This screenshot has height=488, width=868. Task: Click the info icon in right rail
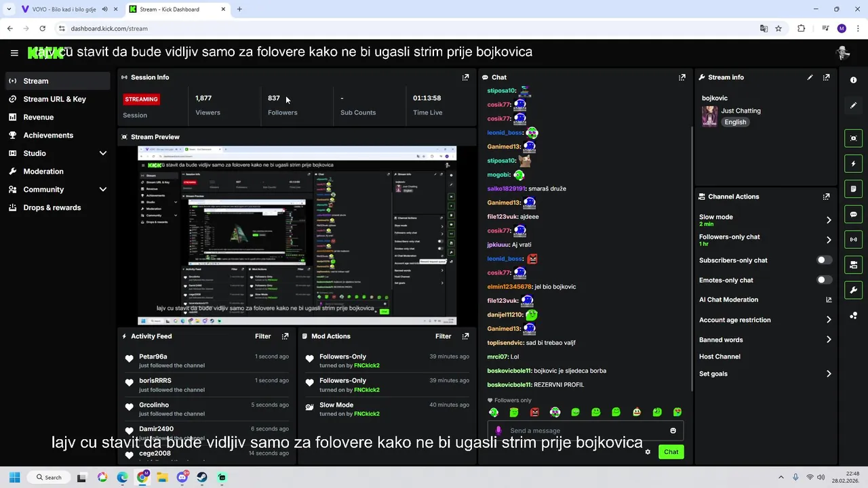click(x=853, y=80)
